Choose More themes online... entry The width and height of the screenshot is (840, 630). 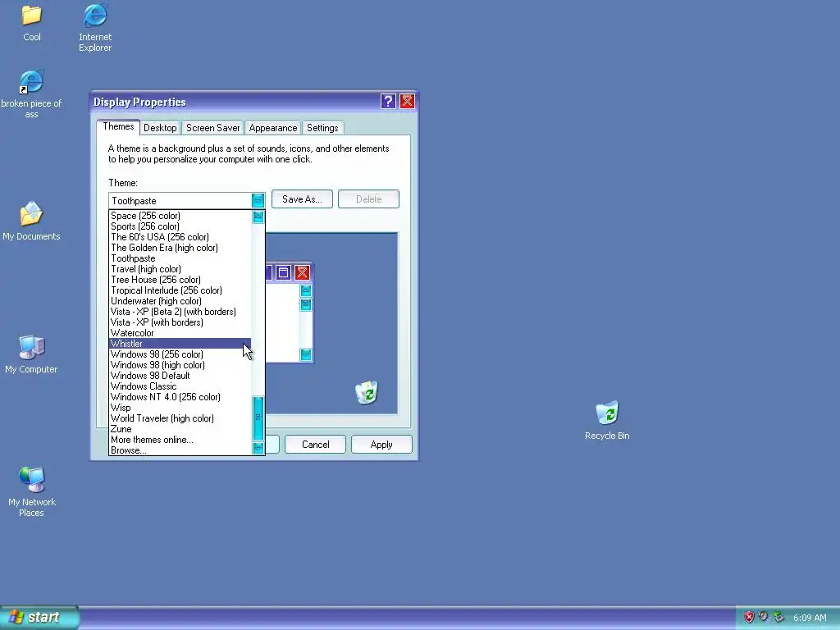click(x=180, y=441)
